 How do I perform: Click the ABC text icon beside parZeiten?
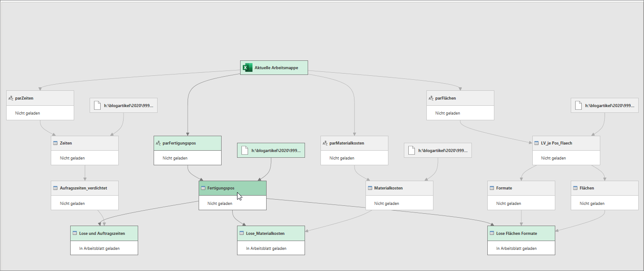click(x=11, y=98)
